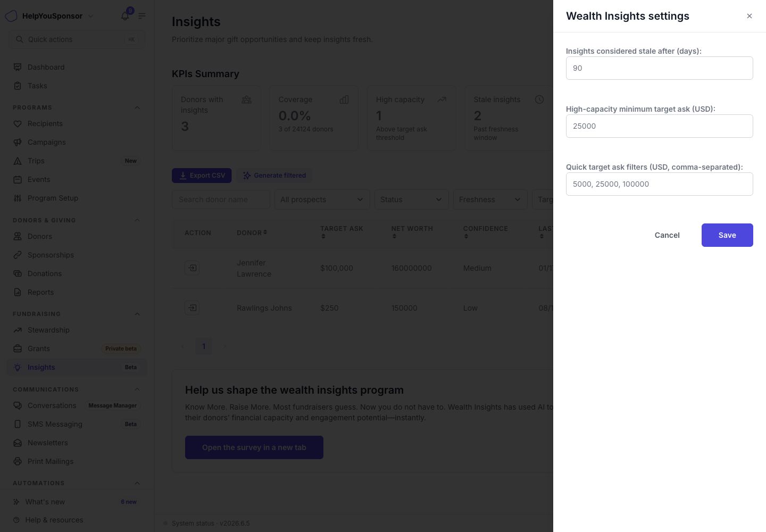This screenshot has width=766, height=532.
Task: Click the Generate filtered button
Action: (274, 176)
